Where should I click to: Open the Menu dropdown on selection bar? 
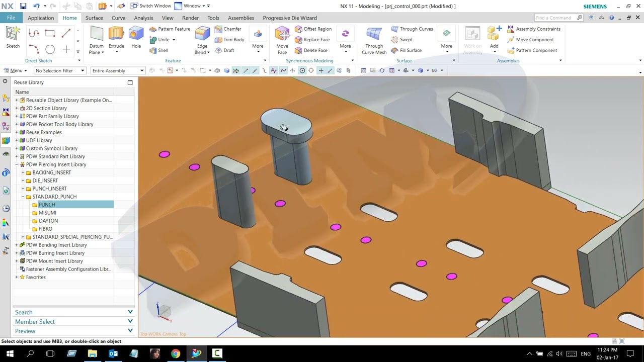[x=16, y=70]
